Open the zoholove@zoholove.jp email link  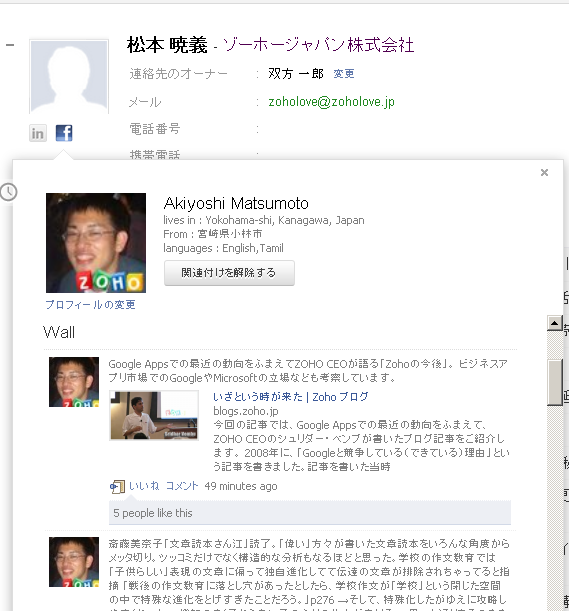pos(331,102)
